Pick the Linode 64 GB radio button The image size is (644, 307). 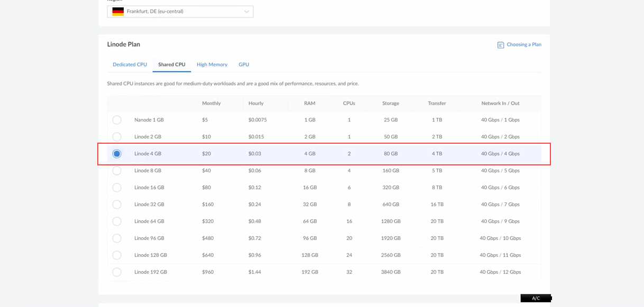point(117,221)
